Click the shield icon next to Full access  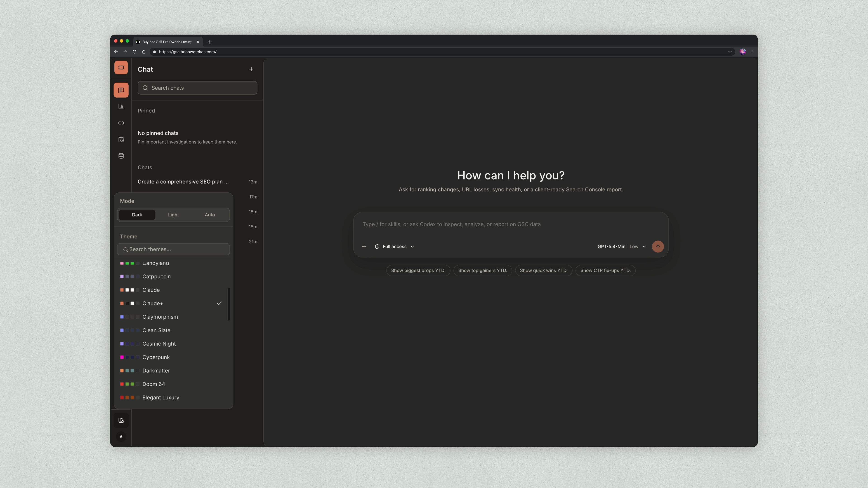click(x=377, y=247)
